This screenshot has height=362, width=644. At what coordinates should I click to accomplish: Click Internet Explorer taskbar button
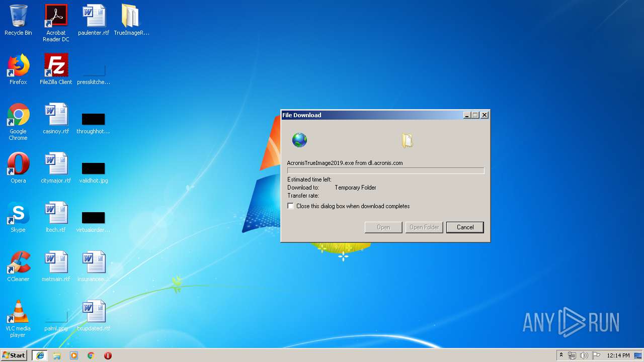point(40,355)
